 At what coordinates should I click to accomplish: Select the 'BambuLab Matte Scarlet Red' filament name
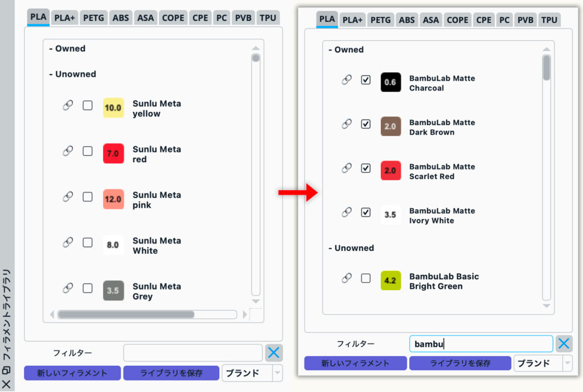tap(442, 171)
